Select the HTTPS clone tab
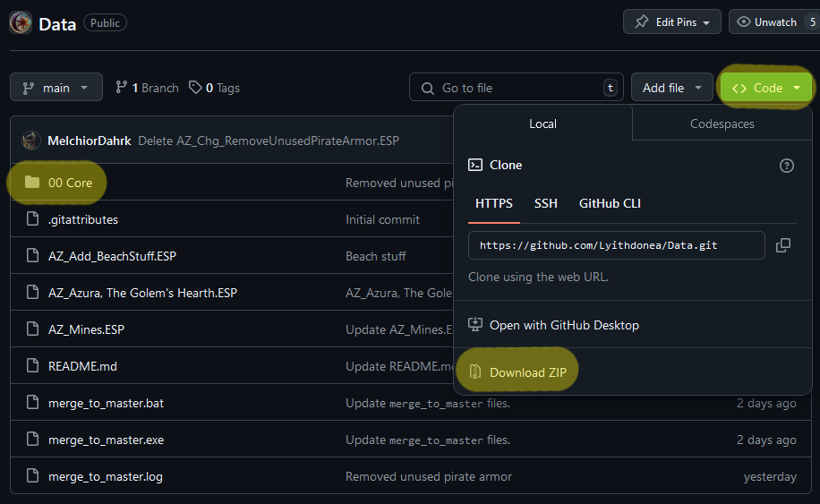The image size is (820, 504). 494,203
